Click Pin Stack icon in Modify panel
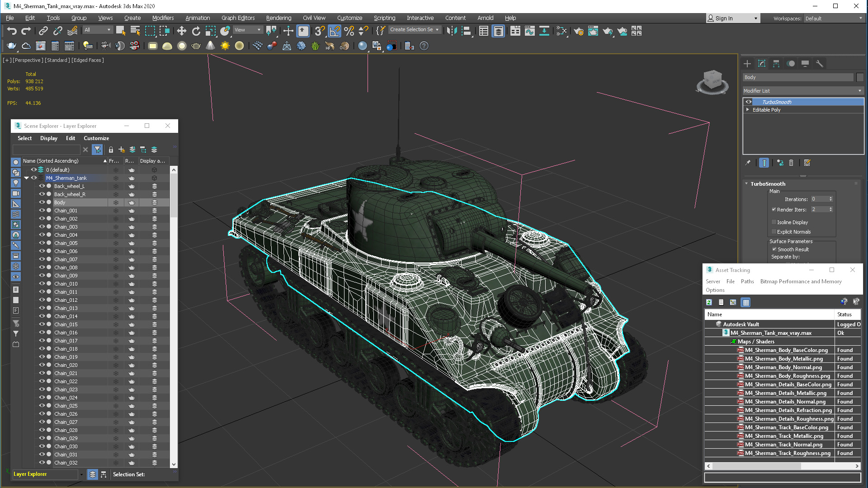868x488 pixels. 748,163
